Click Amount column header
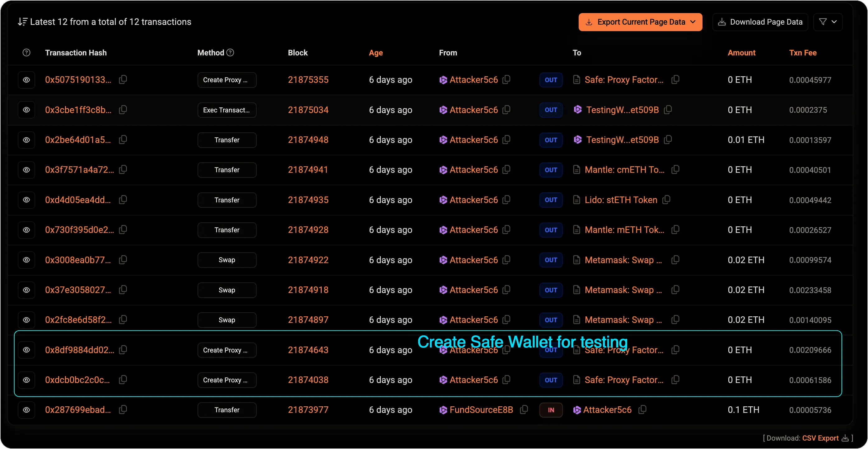868x449 pixels. [x=741, y=53]
